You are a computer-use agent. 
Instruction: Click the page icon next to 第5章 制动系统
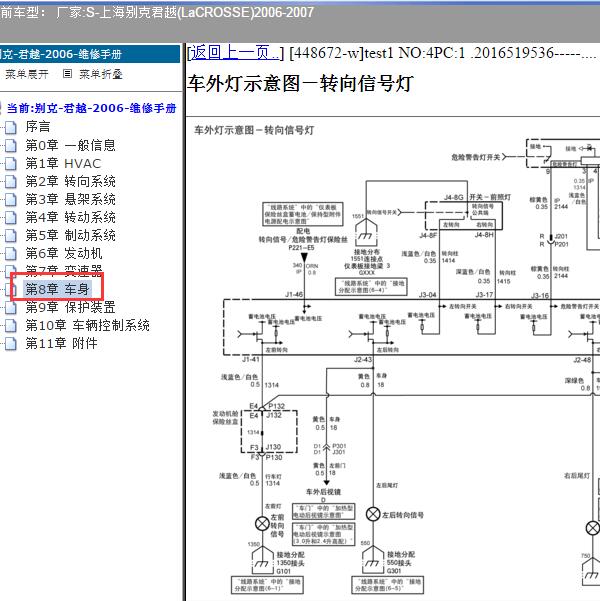coord(11,235)
